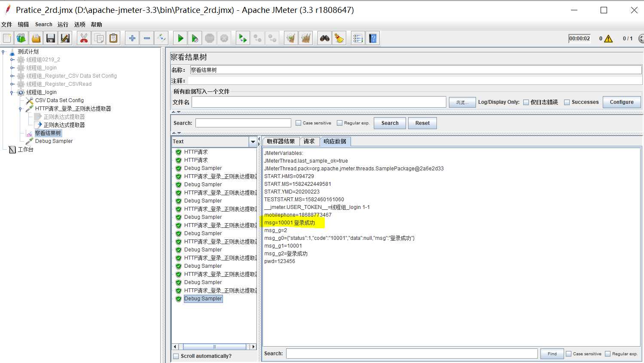This screenshot has width=644, height=363.
Task: Expand the 线程组0219_2 node
Action: pos(12,60)
